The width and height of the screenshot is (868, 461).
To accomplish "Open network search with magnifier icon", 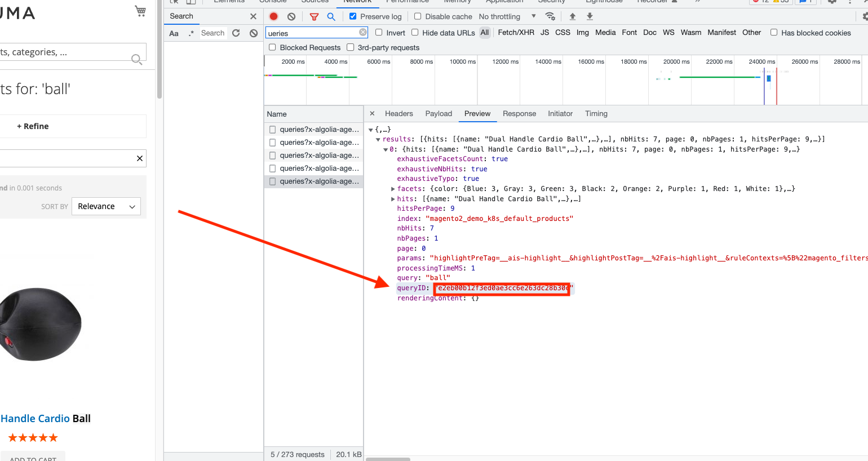I will (331, 16).
